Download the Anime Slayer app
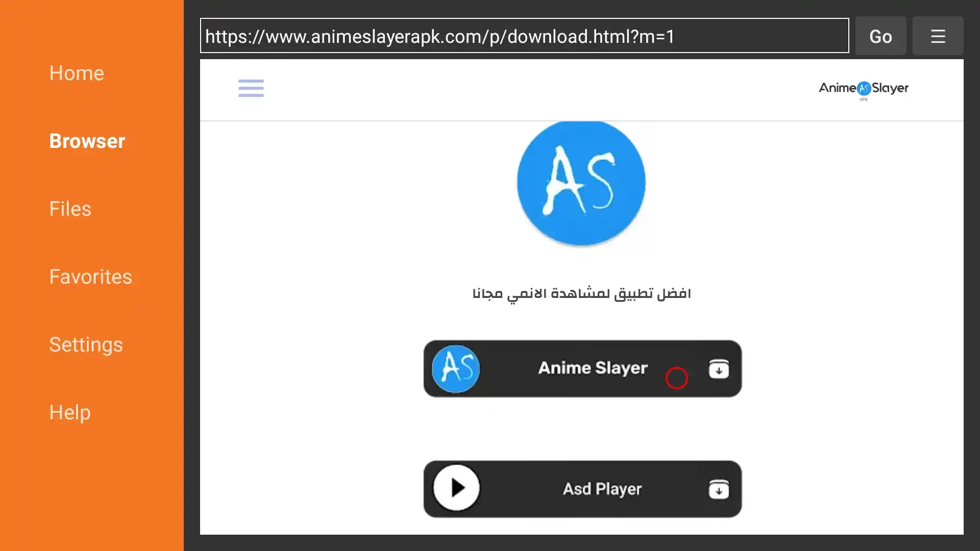 tap(582, 368)
